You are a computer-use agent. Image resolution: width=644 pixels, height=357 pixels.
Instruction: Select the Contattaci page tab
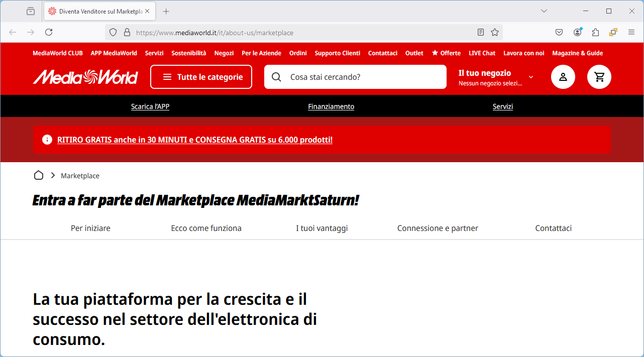click(x=554, y=228)
